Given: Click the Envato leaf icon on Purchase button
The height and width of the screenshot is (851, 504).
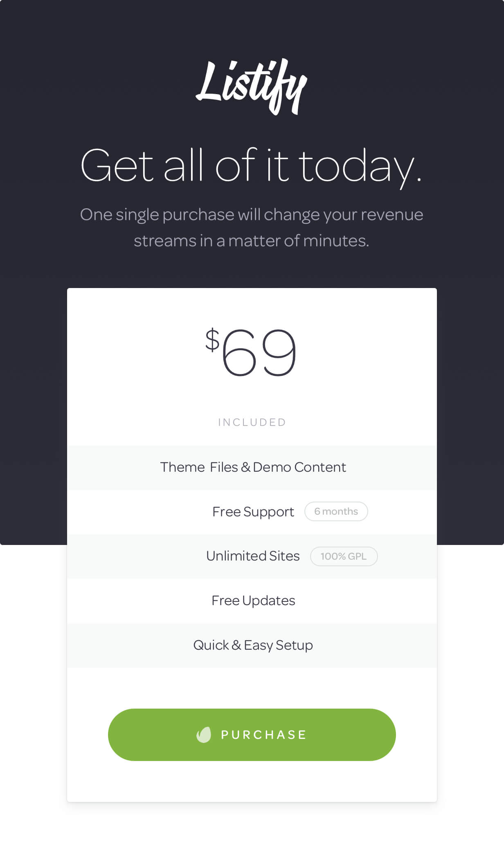Looking at the screenshot, I should click(x=204, y=735).
